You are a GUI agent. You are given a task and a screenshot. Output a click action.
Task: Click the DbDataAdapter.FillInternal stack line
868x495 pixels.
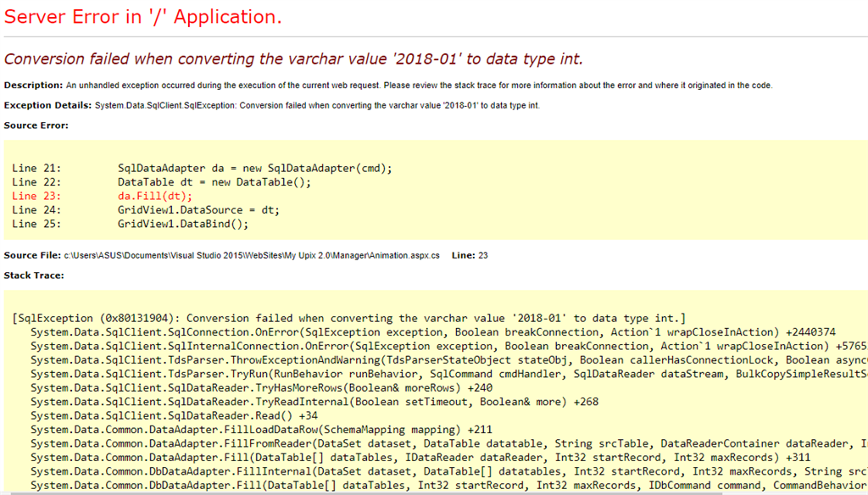point(449,471)
